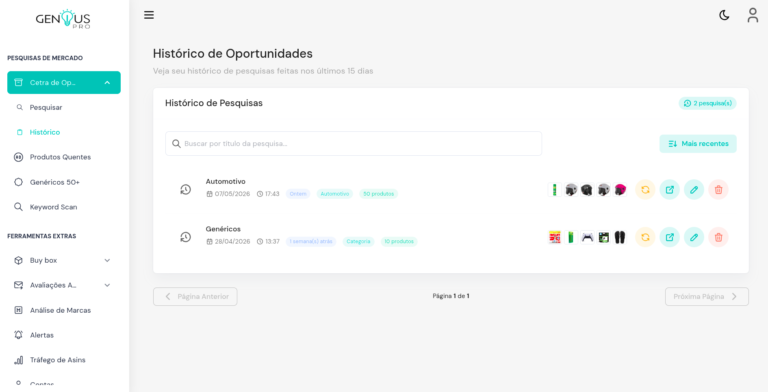Edit the Automotivo search title

click(694, 190)
